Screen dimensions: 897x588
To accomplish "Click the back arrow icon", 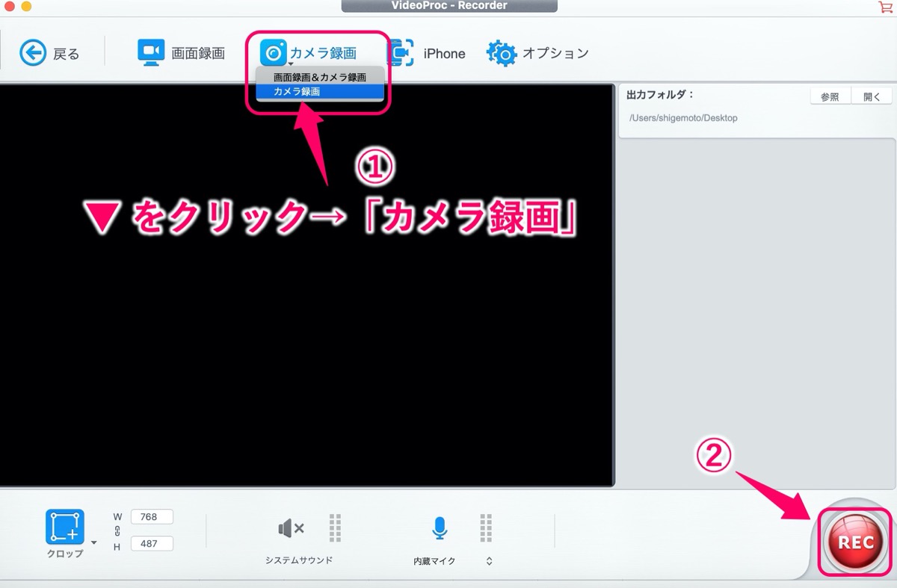I will pos(33,53).
